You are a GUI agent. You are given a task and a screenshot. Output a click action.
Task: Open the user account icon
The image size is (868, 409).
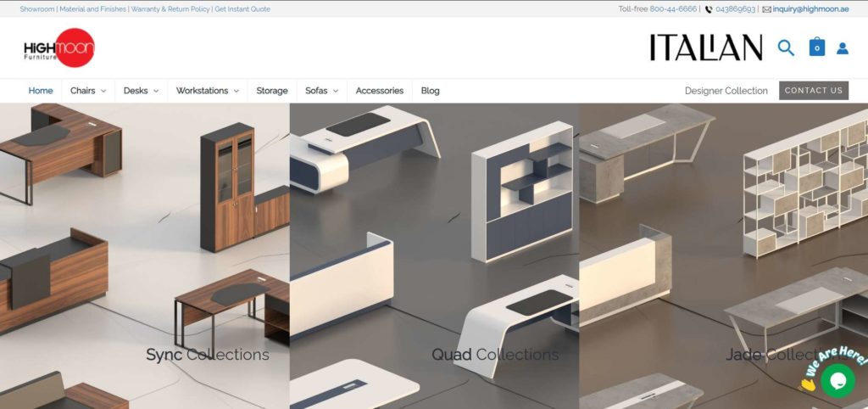coord(843,48)
